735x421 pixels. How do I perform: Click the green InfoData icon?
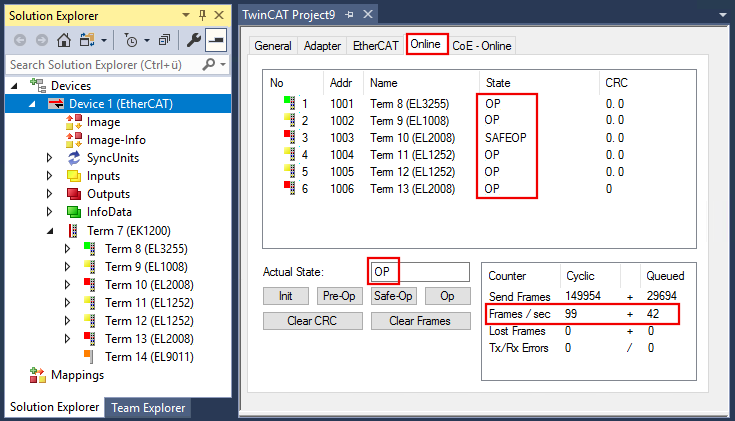pyautogui.click(x=74, y=212)
